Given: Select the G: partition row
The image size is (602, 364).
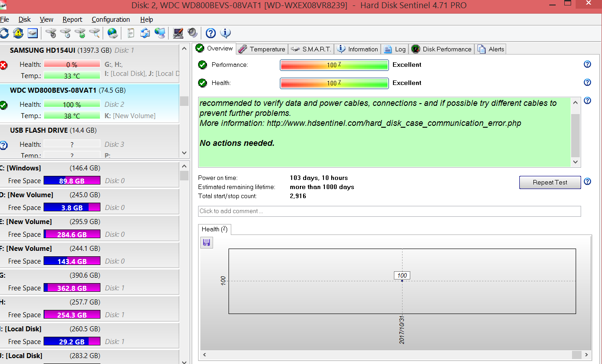Looking at the screenshot, I should 90,281.
